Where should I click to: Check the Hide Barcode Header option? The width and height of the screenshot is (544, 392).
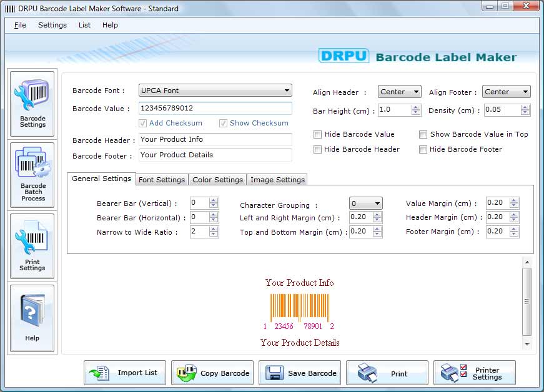[317, 149]
